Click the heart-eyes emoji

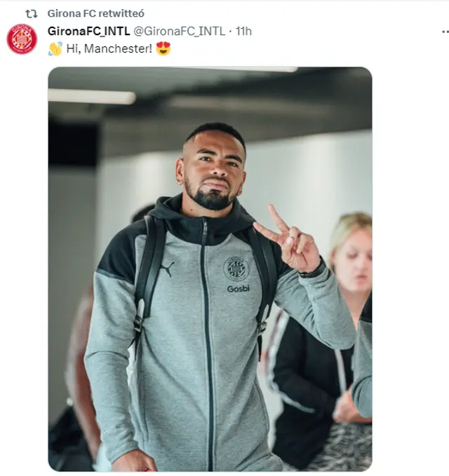(163, 49)
